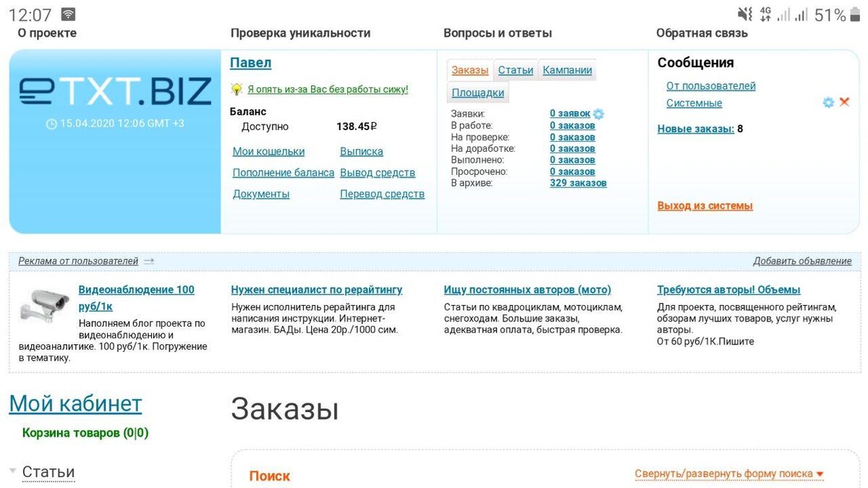Click Корзина товаров (0|0)
This screenshot has width=868, height=488.
[x=85, y=433]
